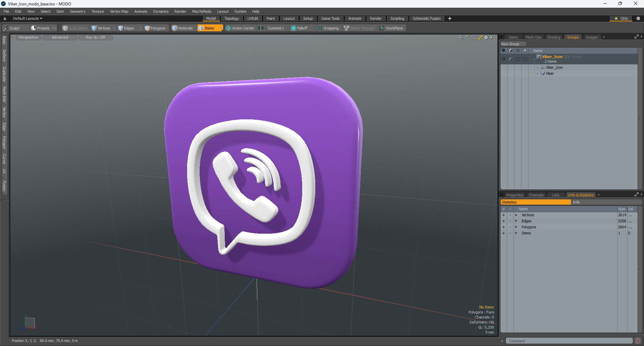Screen dimensions: 644x346
Task: Open the Presets browser
Action: coord(44,28)
